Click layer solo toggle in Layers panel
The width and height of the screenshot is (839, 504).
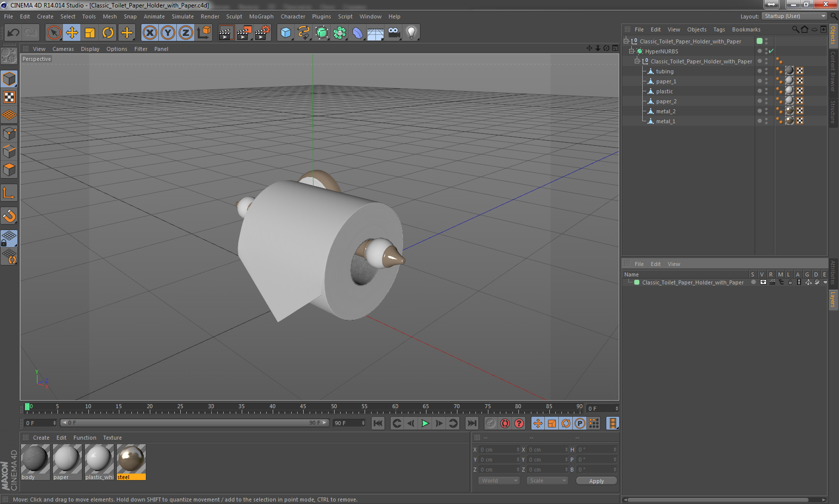coord(754,282)
